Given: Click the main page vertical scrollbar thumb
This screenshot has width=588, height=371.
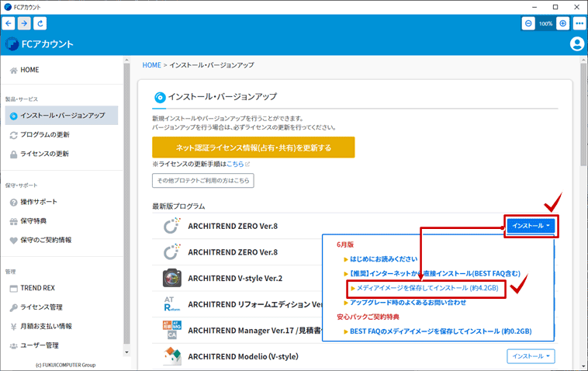Looking at the screenshot, I should (583, 114).
